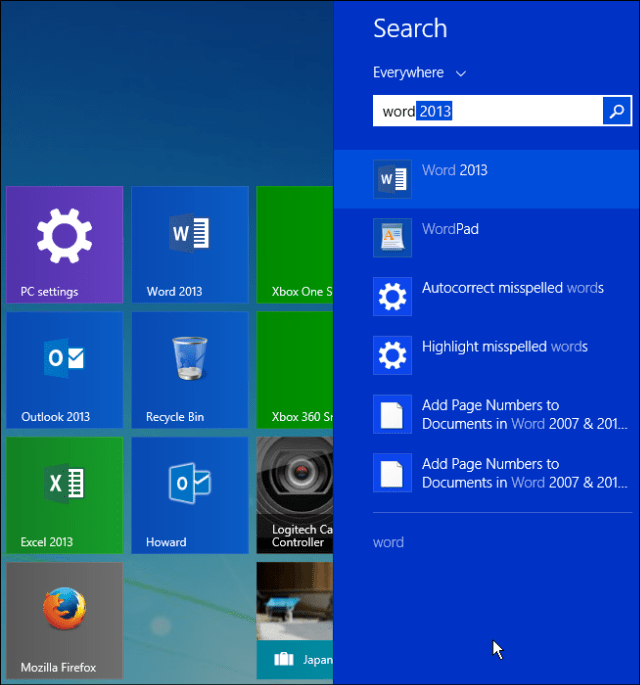The image size is (640, 685).
Task: Open the Xbox One SmartGlass tile
Action: point(295,245)
